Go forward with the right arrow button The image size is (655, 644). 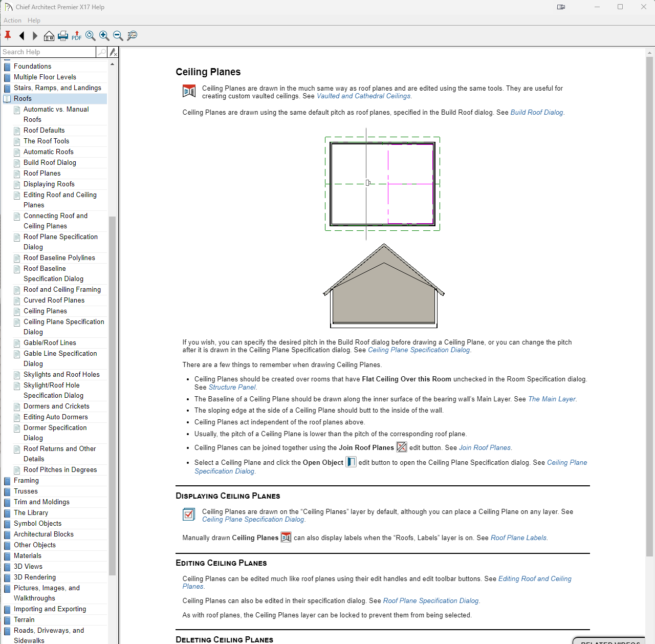(x=35, y=35)
